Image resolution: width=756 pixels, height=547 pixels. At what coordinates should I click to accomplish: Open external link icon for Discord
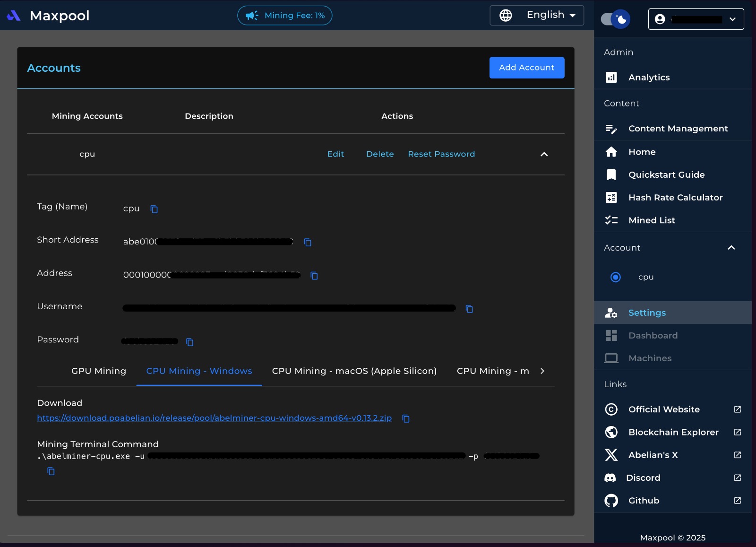click(738, 478)
